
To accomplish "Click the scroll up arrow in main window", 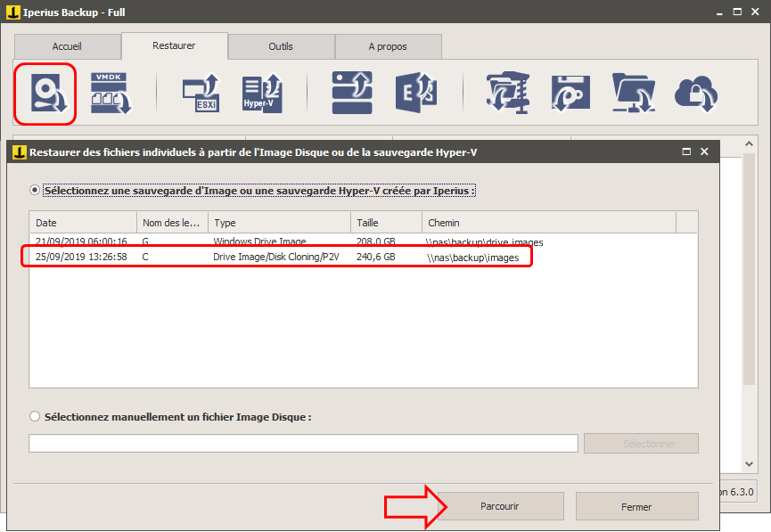I will click(749, 143).
